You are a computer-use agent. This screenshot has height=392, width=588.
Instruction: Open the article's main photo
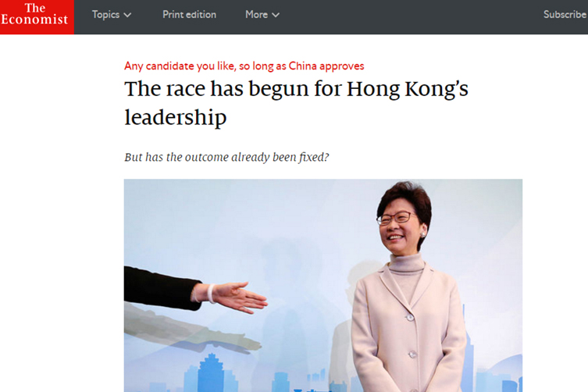[323, 286]
